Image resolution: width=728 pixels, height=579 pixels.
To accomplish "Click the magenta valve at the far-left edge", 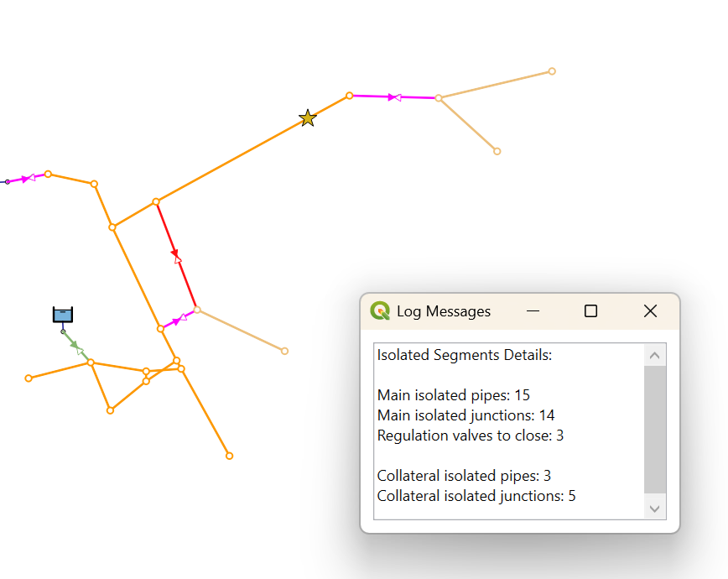I will [29, 178].
